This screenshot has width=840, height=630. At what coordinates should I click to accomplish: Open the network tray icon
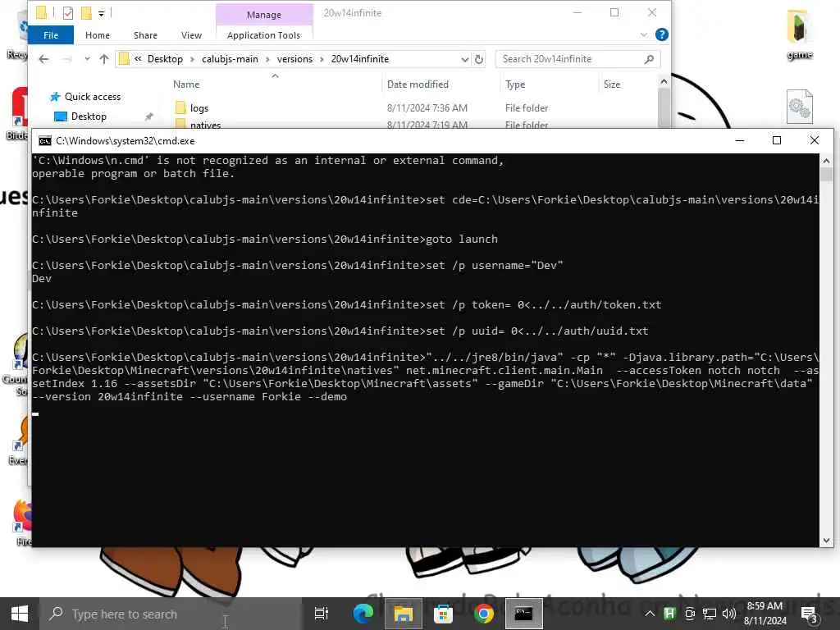pos(710,614)
